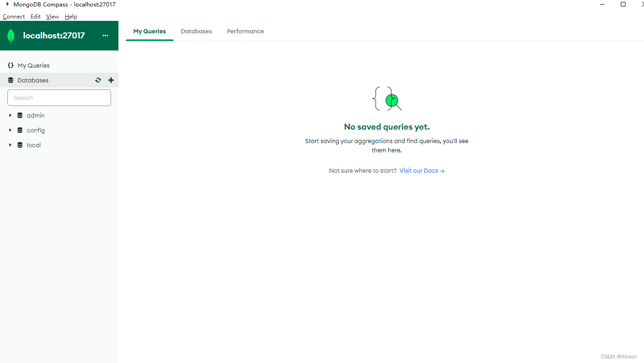Expand the local database tree
This screenshot has height=363, width=644.
coord(10,144)
